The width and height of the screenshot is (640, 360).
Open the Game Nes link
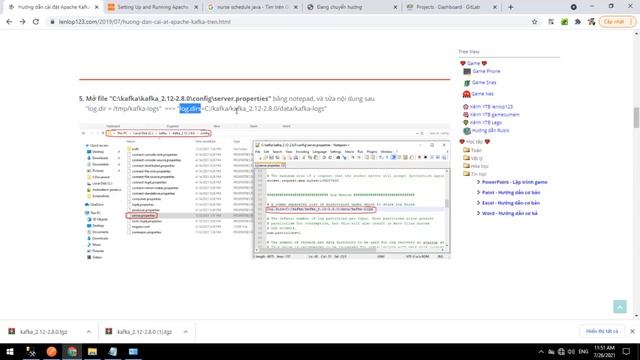click(482, 94)
